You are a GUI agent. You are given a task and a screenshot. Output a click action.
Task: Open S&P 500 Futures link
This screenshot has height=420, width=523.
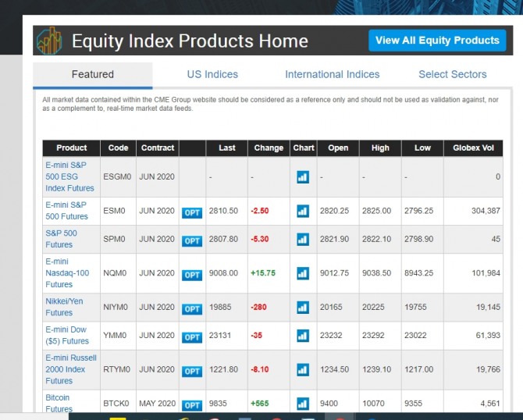(x=62, y=239)
